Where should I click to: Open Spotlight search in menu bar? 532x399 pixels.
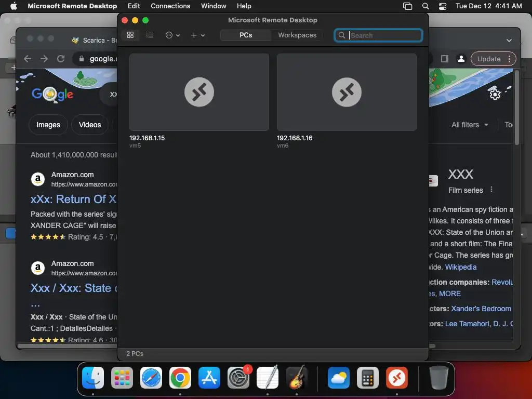tap(425, 6)
